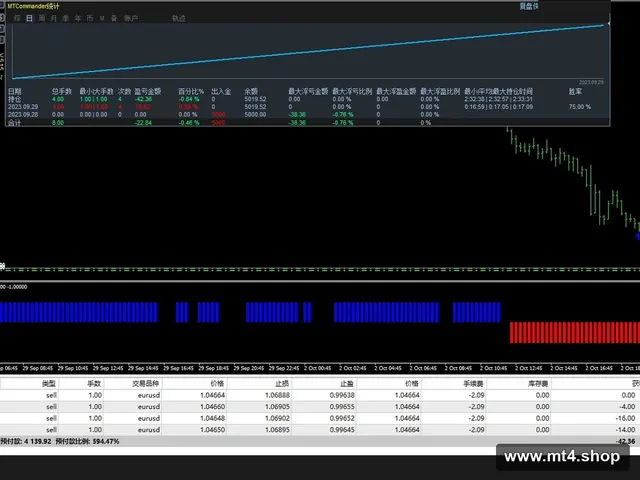640x480 pixels.
Task: Open the 账户 account tab
Action: (131, 18)
